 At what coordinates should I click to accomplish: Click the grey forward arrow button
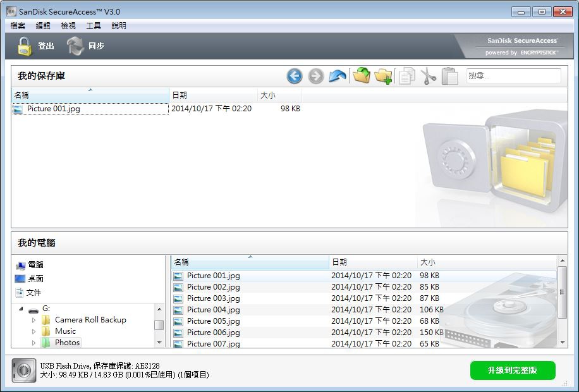(315, 76)
